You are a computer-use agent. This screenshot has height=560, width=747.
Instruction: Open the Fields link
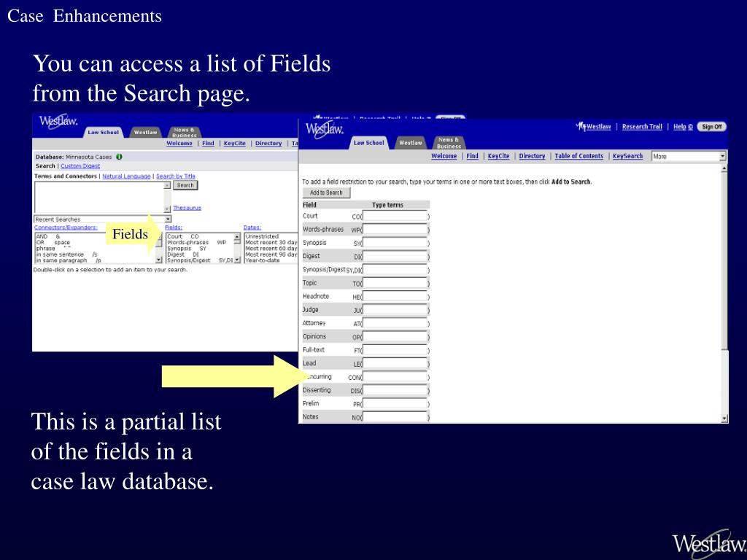(x=174, y=227)
